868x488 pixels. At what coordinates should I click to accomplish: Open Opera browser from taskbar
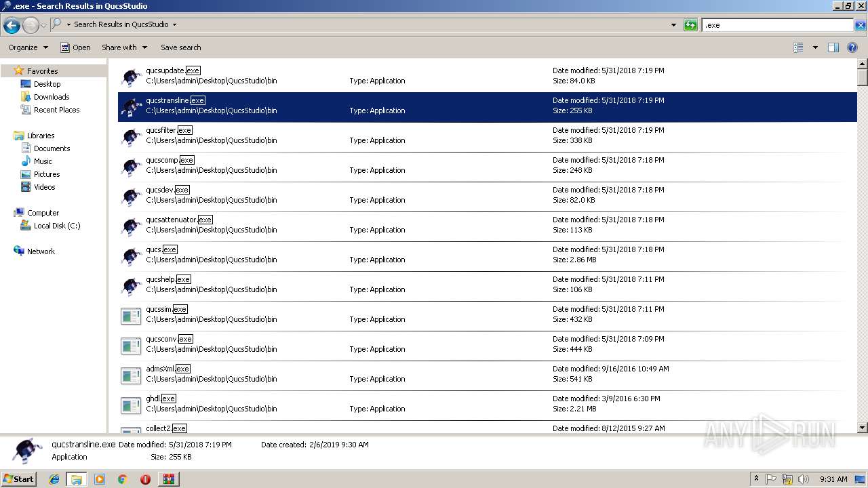(145, 479)
